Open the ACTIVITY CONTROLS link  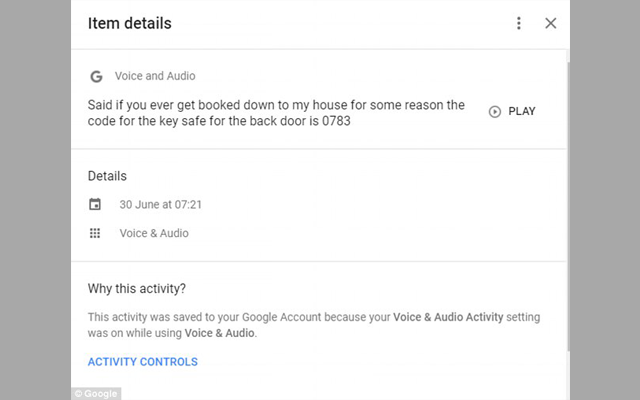[x=143, y=362]
